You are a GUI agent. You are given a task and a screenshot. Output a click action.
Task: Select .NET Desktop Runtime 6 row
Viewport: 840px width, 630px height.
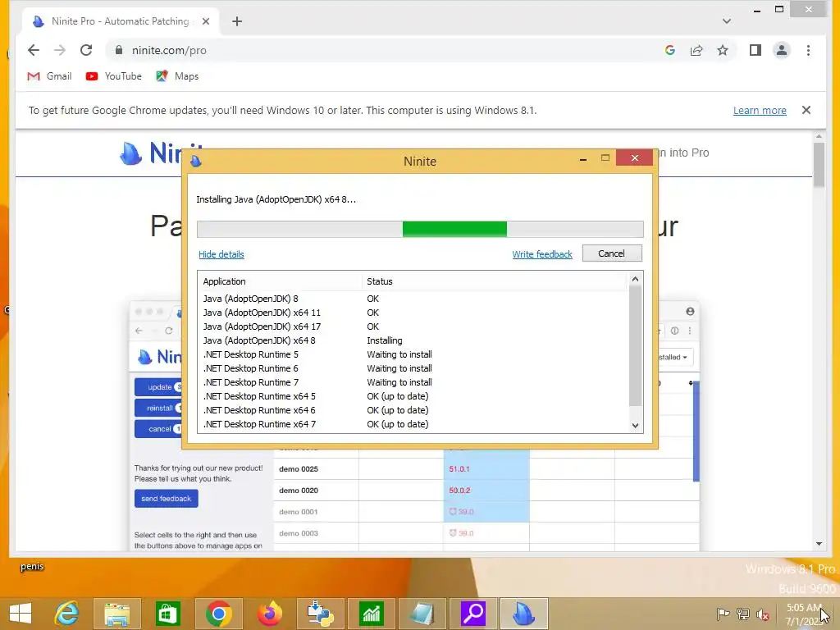pos(413,368)
